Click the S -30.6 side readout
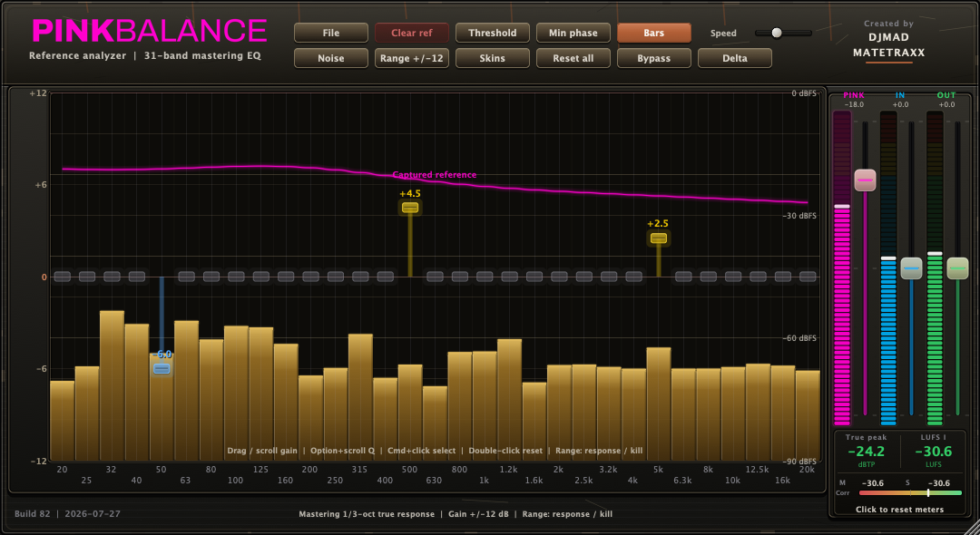The height and width of the screenshot is (535, 980). click(928, 483)
